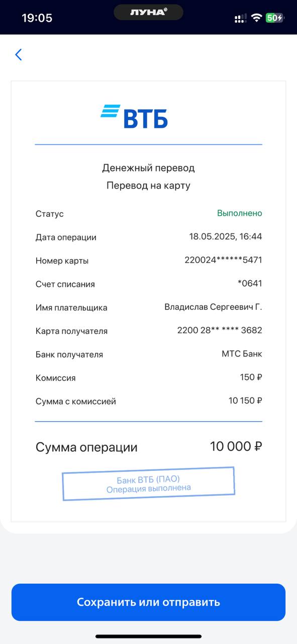Tap the blue back arrow icon

coord(19,54)
